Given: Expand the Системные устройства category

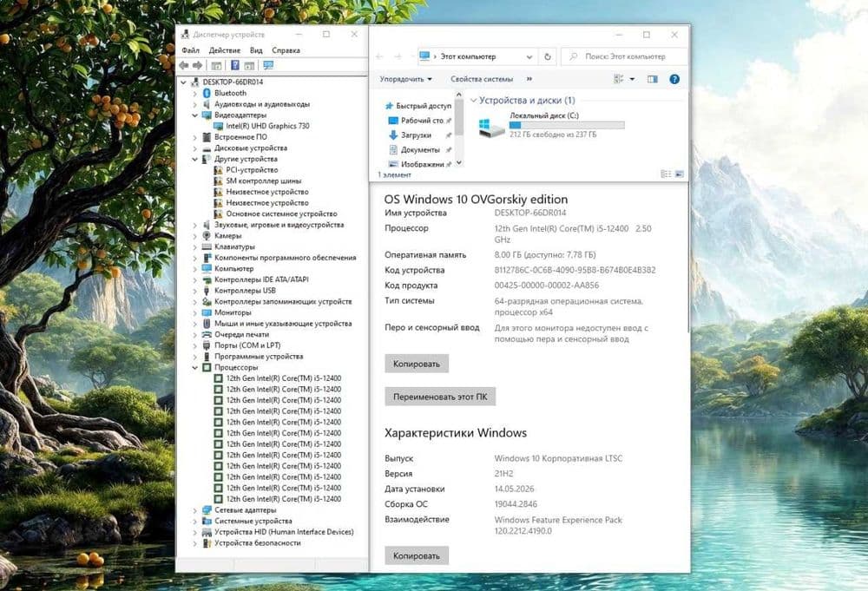Looking at the screenshot, I should 194,521.
